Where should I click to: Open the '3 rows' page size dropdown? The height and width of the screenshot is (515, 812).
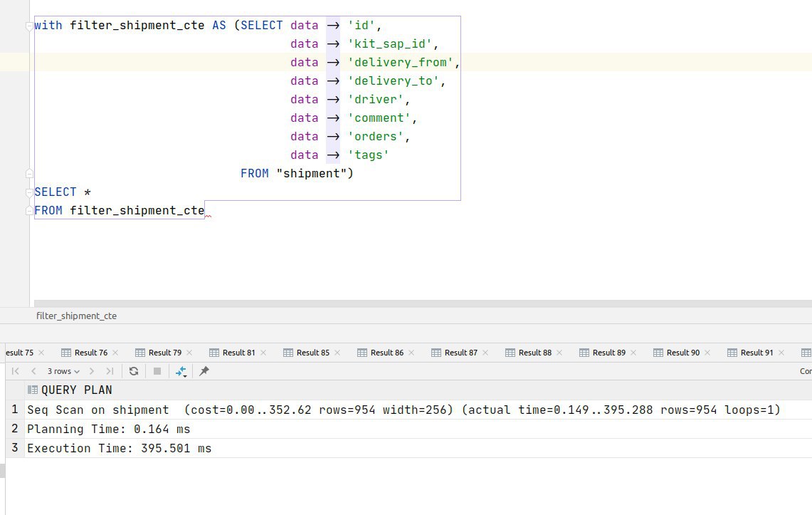pyautogui.click(x=63, y=371)
